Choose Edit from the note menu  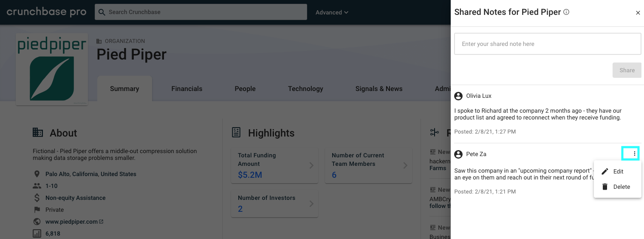617,171
